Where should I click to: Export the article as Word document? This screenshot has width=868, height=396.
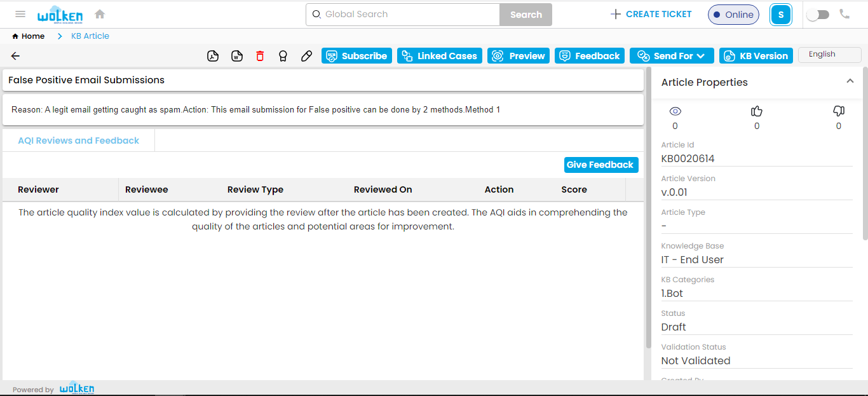236,56
